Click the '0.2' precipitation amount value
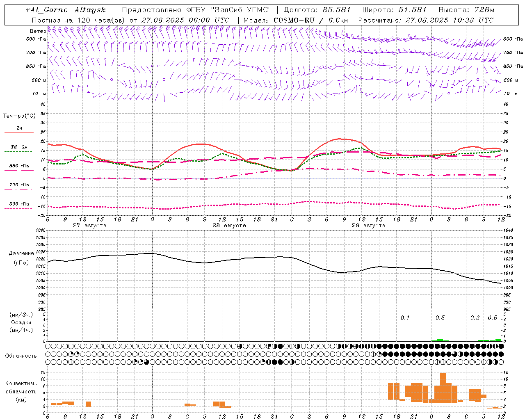Image resolution: width=525 pixels, height=420 pixels. coord(475,317)
